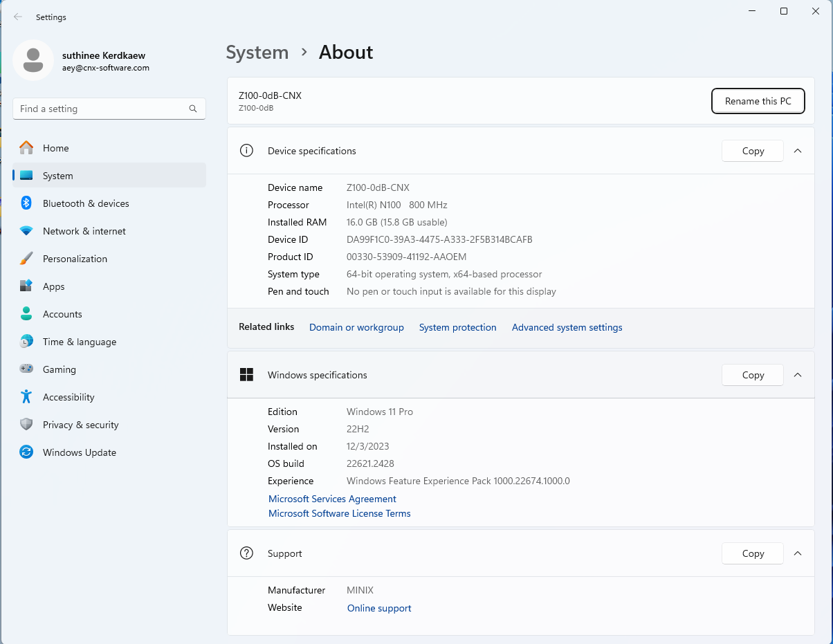Select the Installed on date 12/3/2023

[x=368, y=446]
